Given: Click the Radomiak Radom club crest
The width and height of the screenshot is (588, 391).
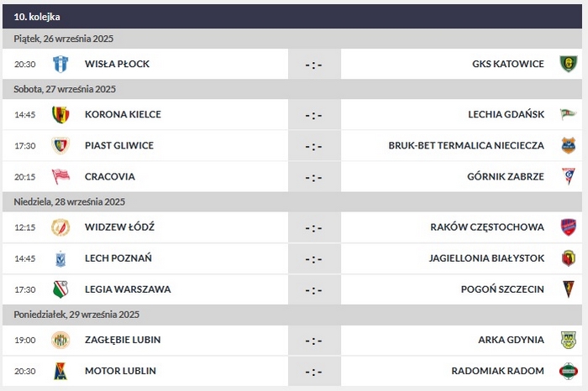Looking at the screenshot, I should click(x=568, y=371).
